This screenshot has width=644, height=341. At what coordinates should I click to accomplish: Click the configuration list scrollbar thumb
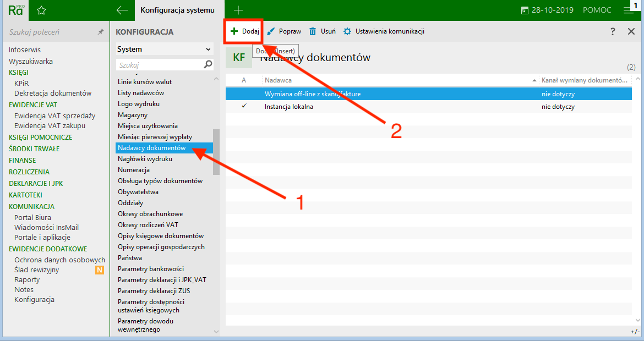(x=216, y=152)
